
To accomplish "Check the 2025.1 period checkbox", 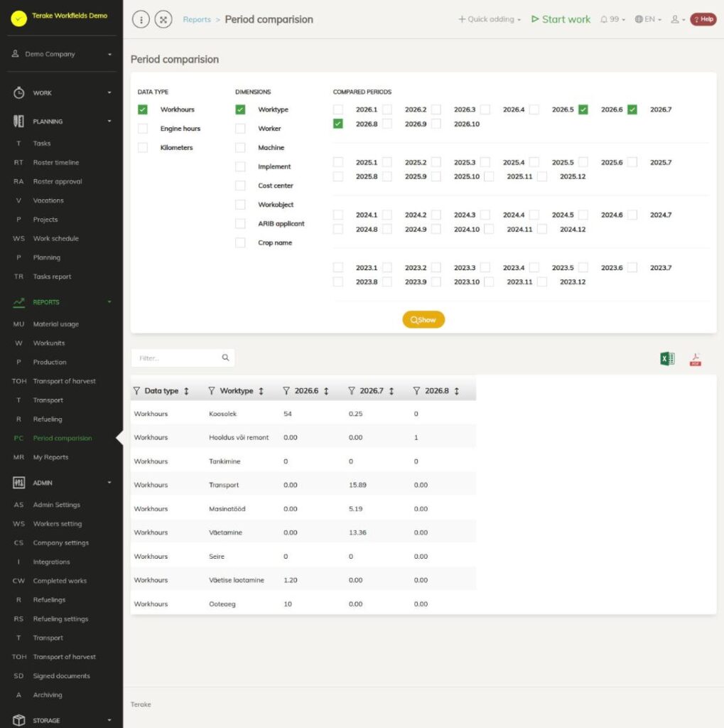I will [338, 163].
